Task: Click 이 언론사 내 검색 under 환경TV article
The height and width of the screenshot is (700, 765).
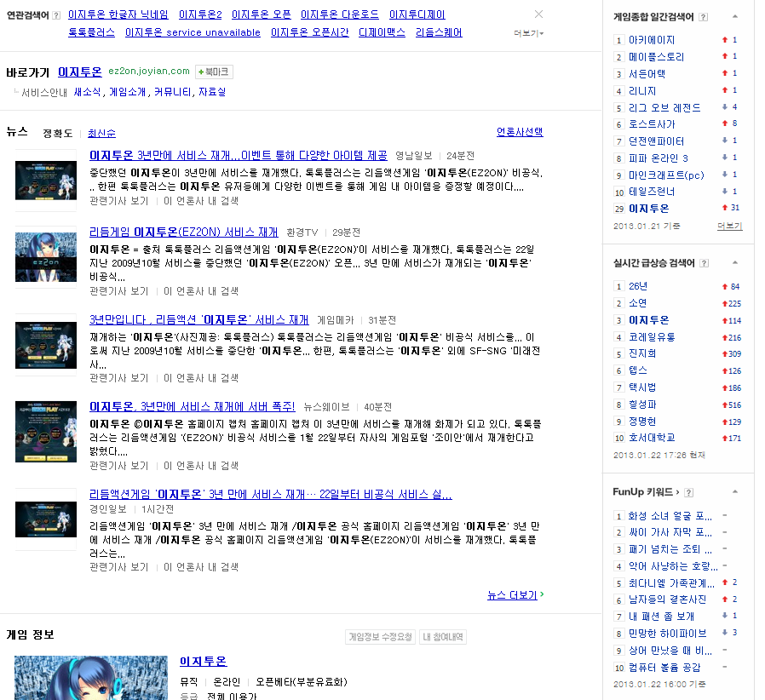Action: click(201, 291)
